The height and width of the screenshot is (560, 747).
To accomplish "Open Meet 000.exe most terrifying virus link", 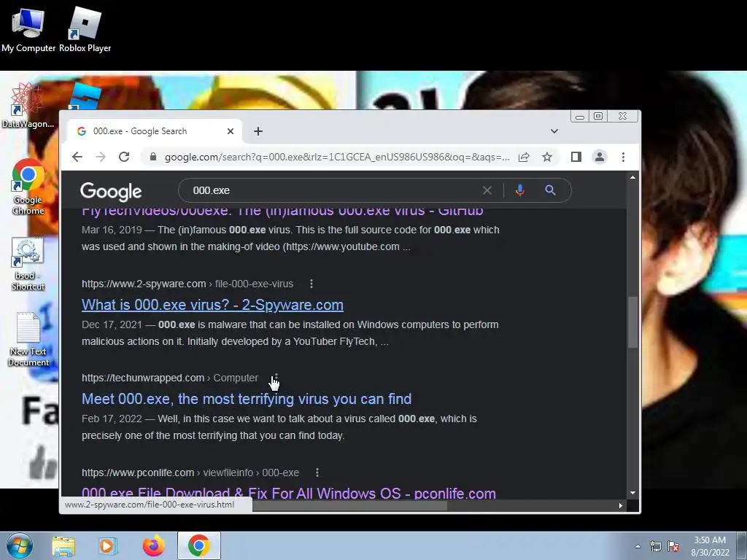I will (247, 399).
